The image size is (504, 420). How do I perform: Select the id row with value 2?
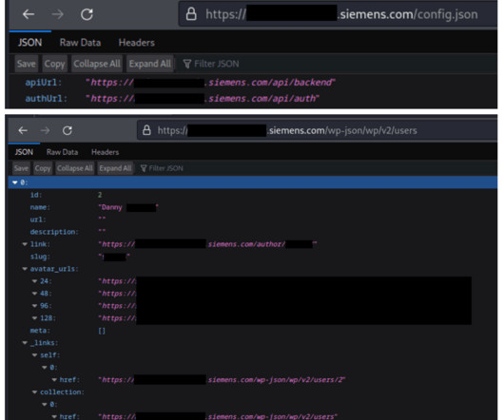[252, 195]
